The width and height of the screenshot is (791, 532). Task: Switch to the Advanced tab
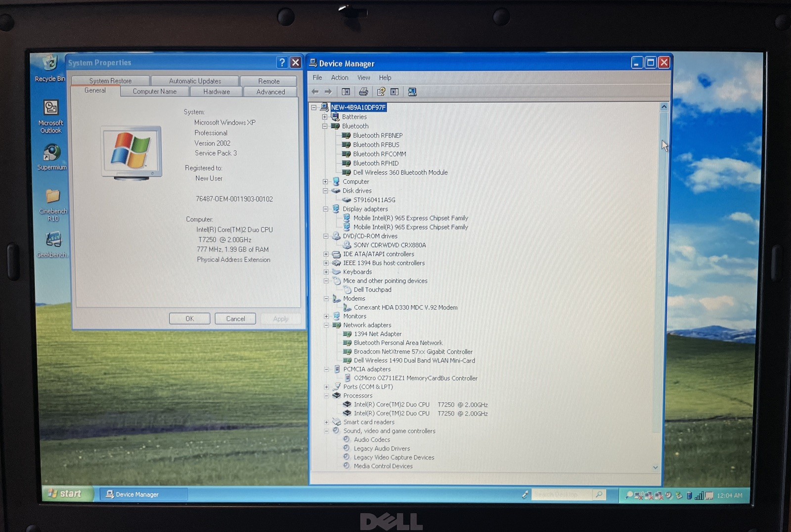pos(270,91)
